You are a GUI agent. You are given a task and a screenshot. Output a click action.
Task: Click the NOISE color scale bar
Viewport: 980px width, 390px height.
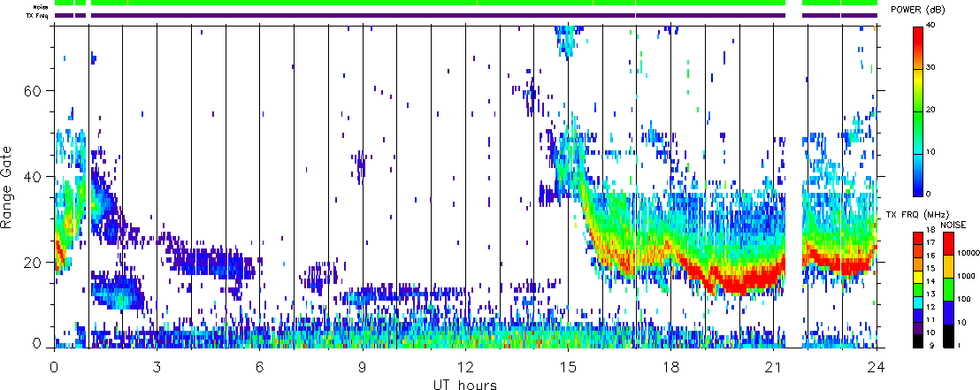pos(947,289)
